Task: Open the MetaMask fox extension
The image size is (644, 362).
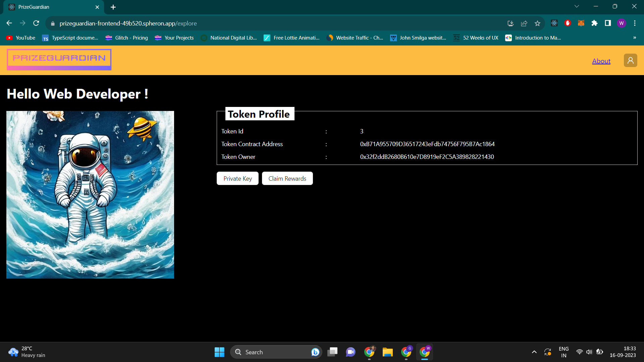Action: [x=581, y=23]
